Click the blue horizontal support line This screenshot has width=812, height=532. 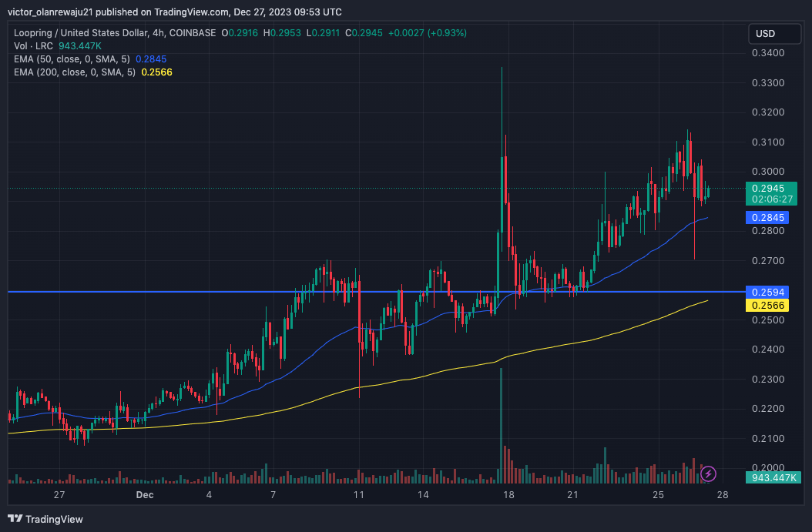377,292
